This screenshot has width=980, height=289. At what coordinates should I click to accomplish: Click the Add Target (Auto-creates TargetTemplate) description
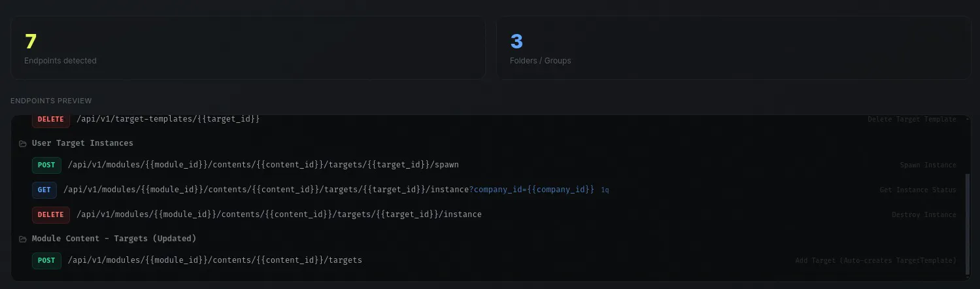875,261
